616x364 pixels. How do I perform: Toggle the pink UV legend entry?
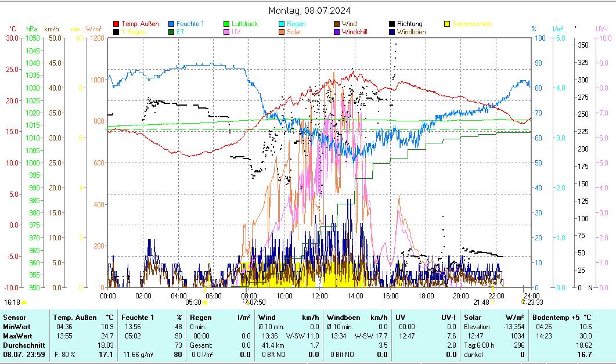point(226,32)
